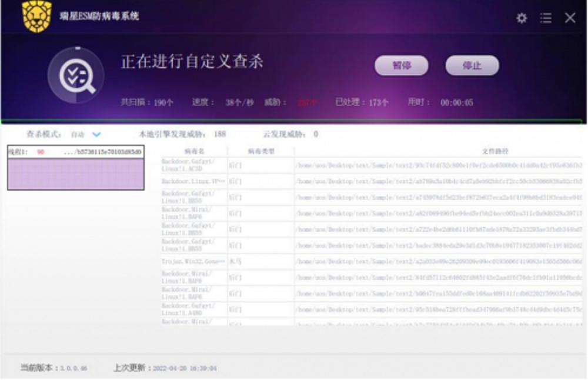Open the hamburger menu icon
The height and width of the screenshot is (380, 588).
pyautogui.click(x=546, y=18)
